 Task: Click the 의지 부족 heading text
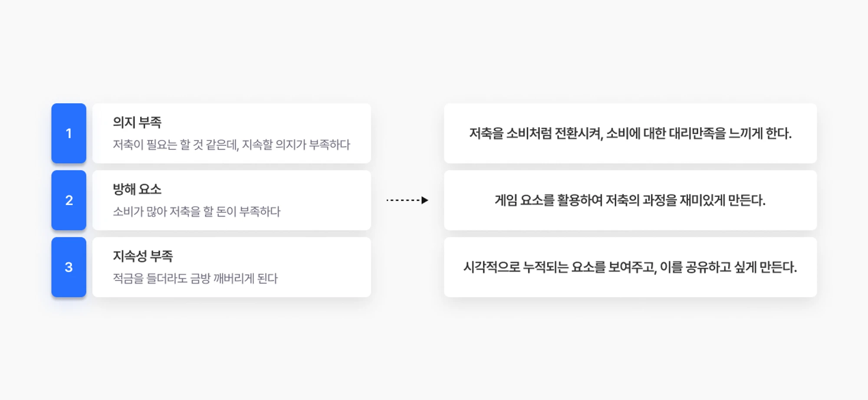137,122
